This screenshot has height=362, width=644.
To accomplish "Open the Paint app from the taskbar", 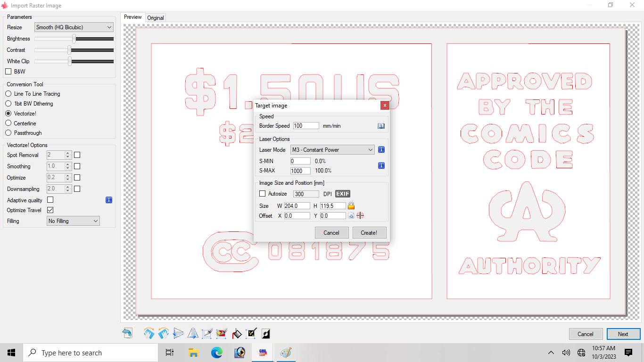I will [x=286, y=353].
